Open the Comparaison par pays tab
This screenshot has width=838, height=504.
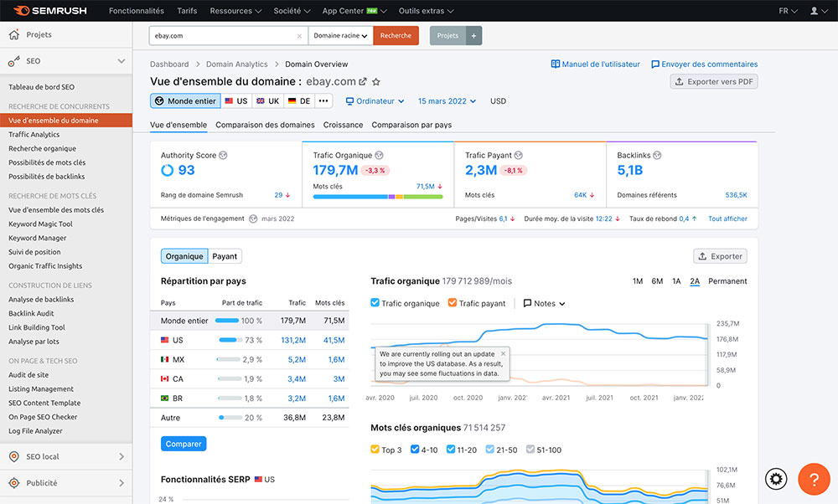click(x=411, y=125)
